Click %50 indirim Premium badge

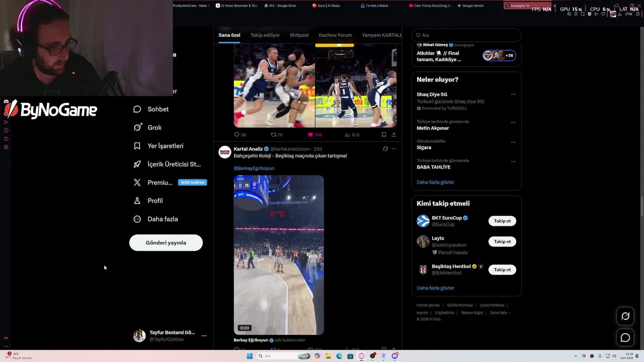pos(193,183)
